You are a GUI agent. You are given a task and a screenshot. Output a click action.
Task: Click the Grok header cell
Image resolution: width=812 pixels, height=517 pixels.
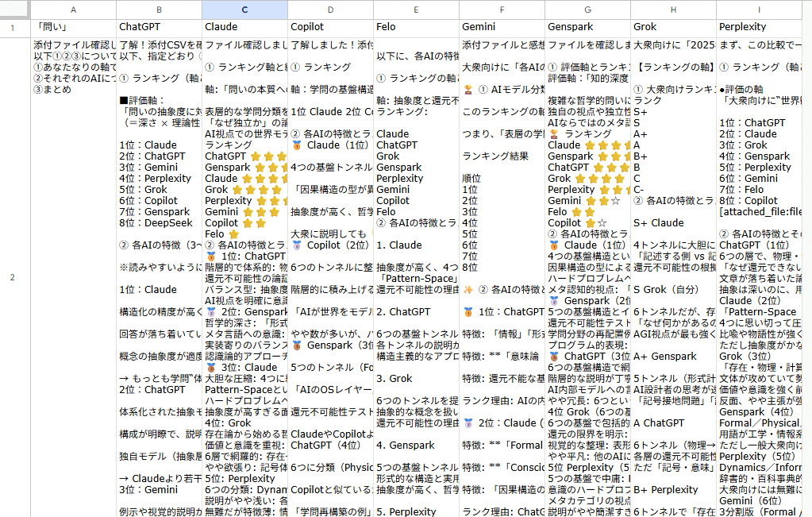(673, 28)
